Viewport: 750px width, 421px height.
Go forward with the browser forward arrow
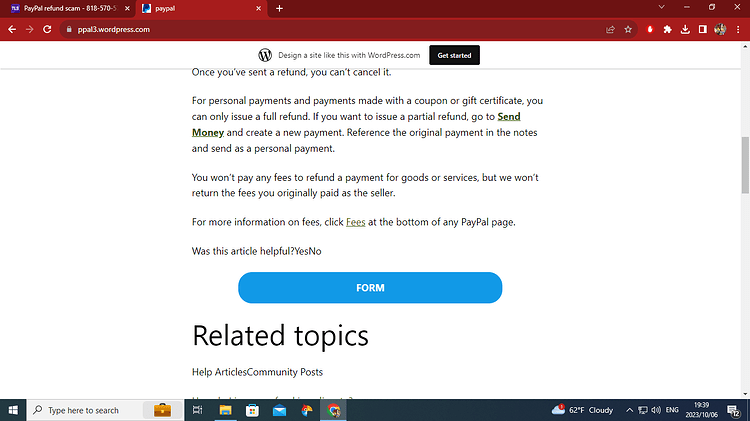(x=30, y=29)
